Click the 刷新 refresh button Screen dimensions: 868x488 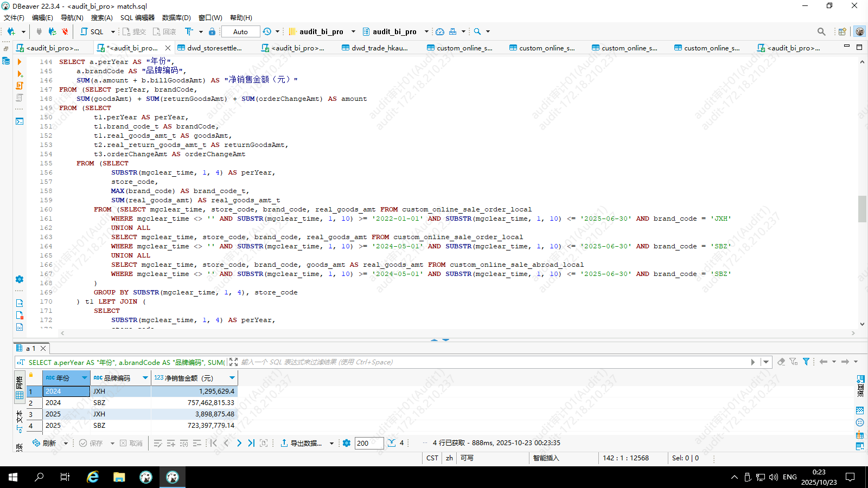[44, 443]
